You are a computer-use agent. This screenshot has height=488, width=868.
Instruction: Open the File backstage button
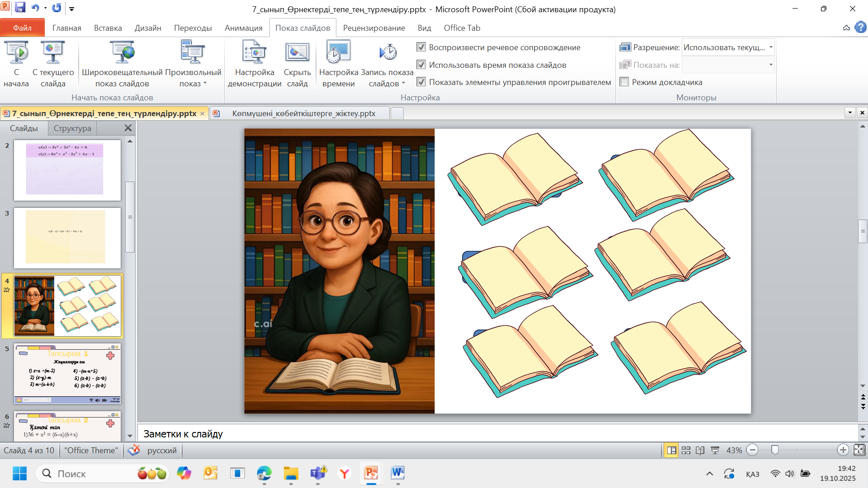pos(22,28)
